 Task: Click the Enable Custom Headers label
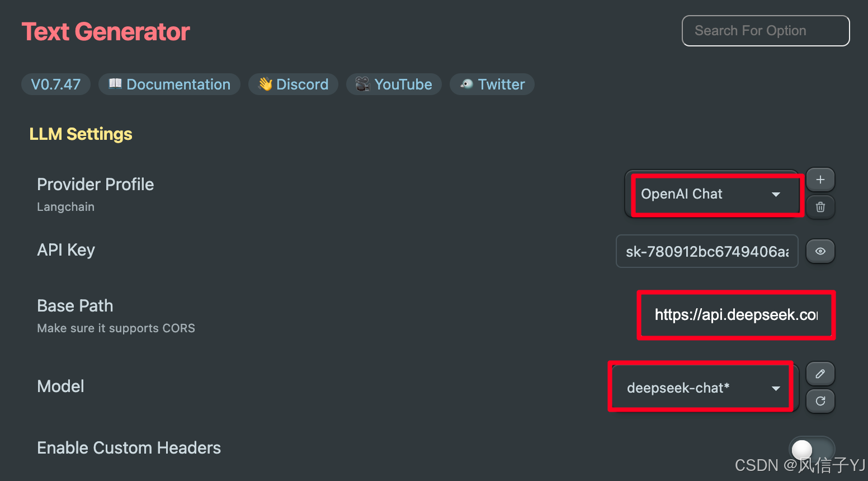[x=129, y=448]
